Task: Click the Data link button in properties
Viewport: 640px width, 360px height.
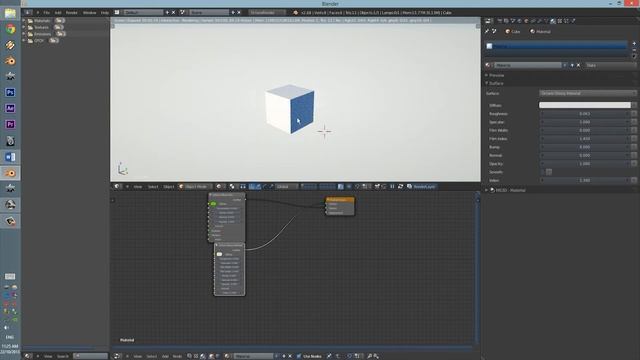Action: (x=610, y=65)
